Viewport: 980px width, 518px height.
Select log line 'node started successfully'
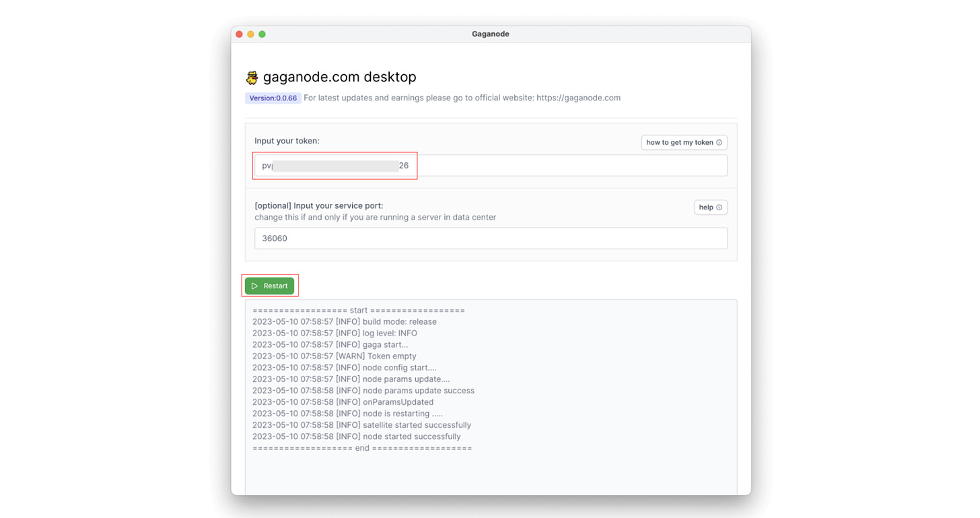(357, 436)
